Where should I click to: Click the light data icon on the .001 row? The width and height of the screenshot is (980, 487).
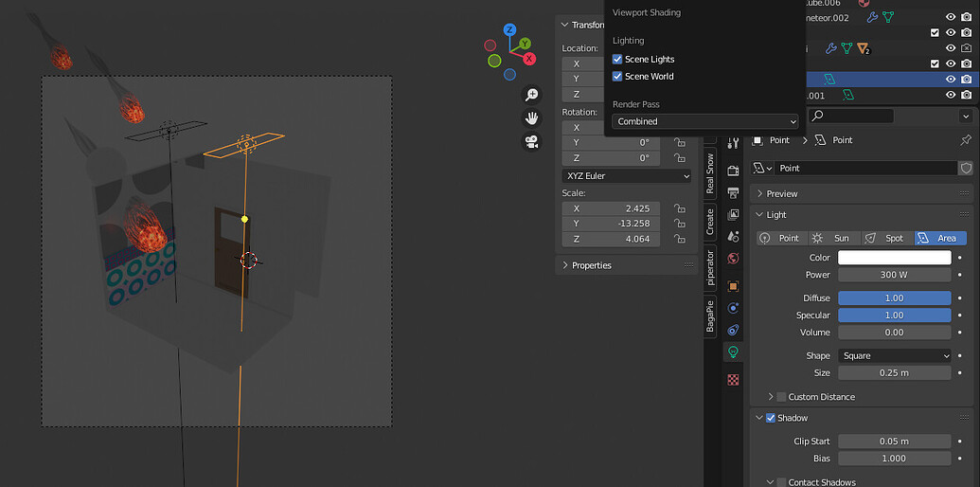click(848, 95)
